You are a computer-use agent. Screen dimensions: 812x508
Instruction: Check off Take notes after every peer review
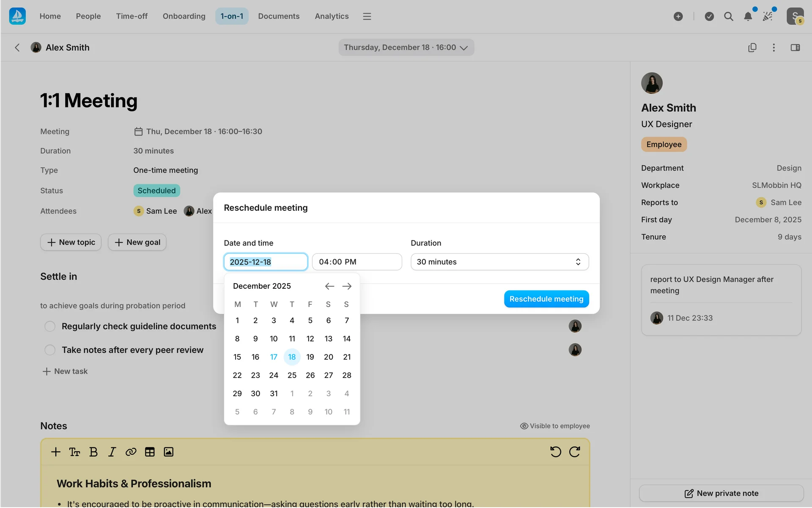coord(50,350)
